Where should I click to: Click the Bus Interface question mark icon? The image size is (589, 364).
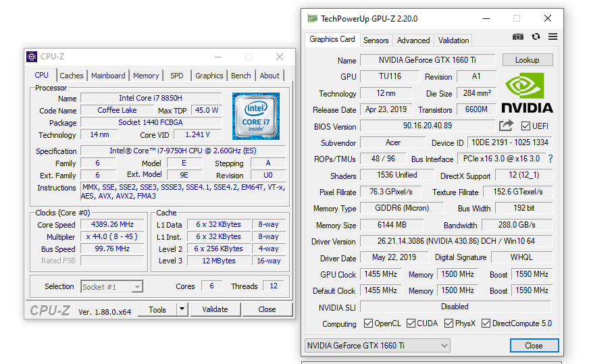click(x=550, y=159)
